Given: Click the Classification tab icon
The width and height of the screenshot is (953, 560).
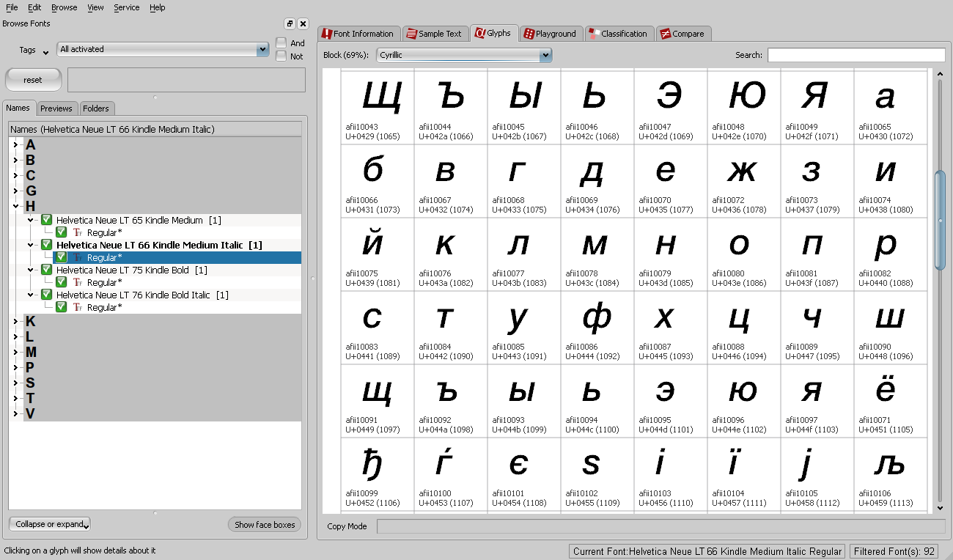Looking at the screenshot, I should point(594,34).
